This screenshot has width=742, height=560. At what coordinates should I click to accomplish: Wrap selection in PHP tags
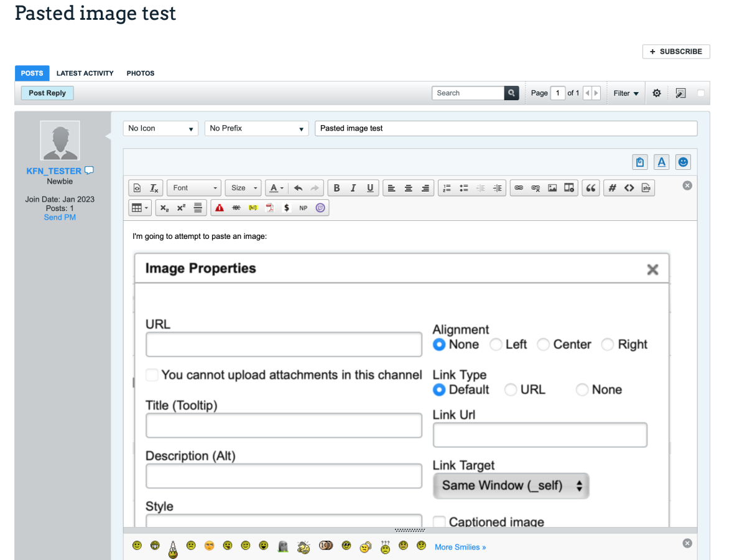646,188
